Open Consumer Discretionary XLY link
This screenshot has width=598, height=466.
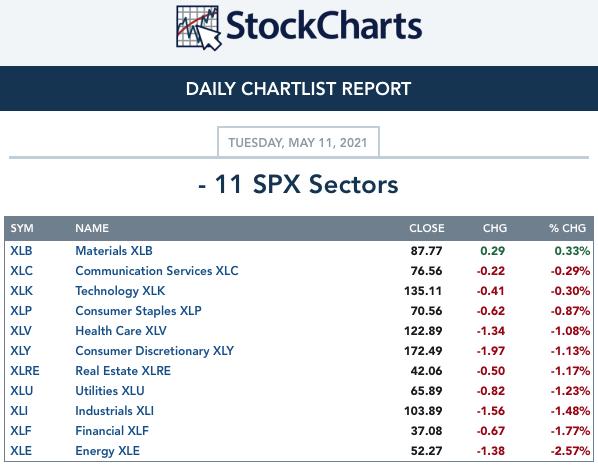154,351
